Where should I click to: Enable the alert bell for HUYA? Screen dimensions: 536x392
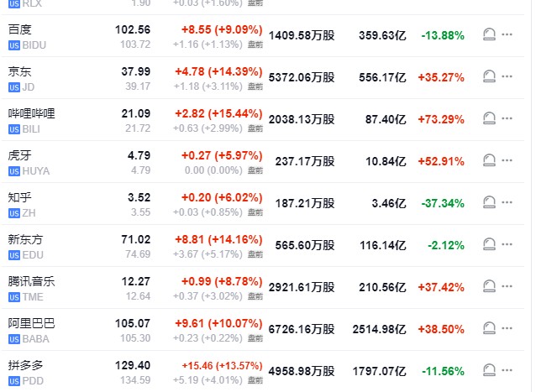coord(489,160)
